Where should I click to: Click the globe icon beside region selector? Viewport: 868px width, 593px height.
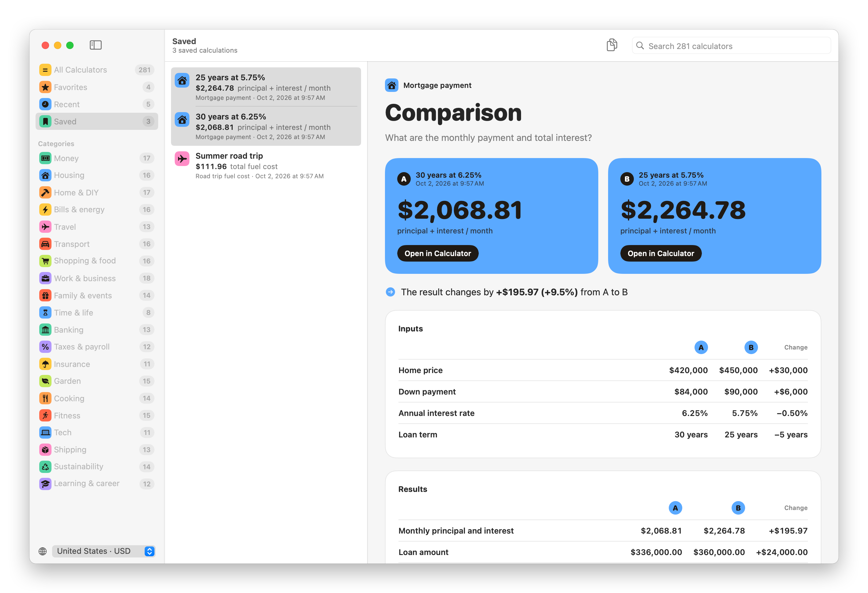(43, 551)
